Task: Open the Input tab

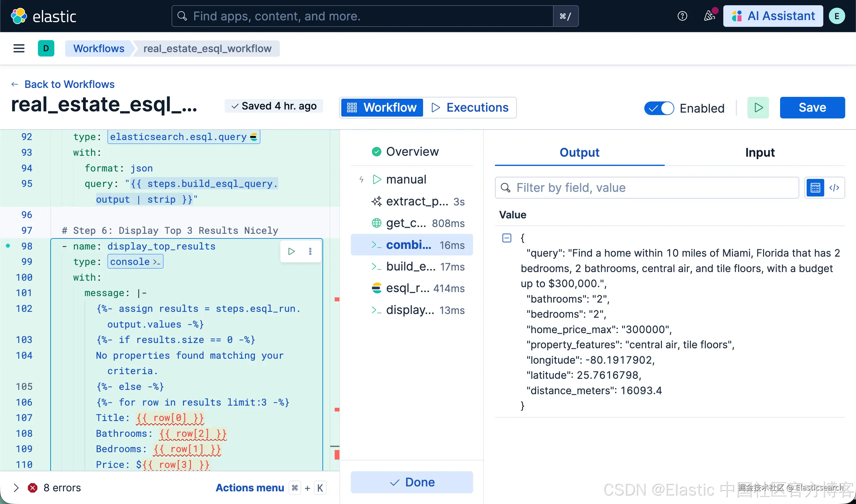Action: click(x=759, y=152)
